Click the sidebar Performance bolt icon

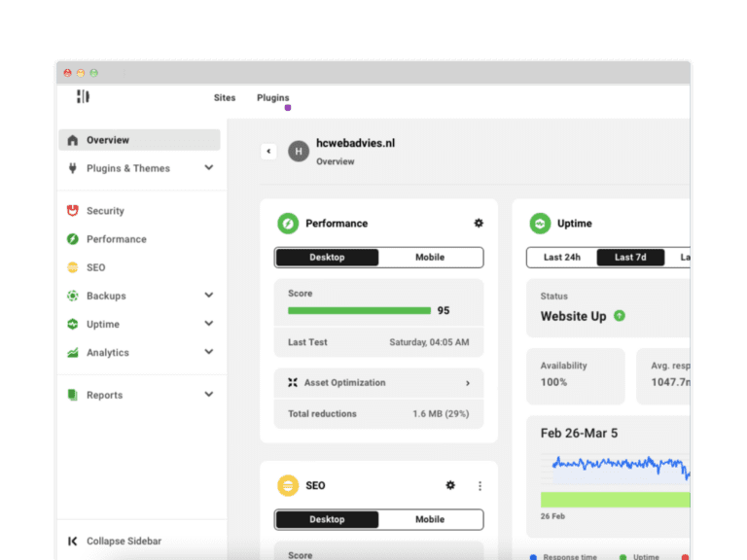tap(72, 239)
